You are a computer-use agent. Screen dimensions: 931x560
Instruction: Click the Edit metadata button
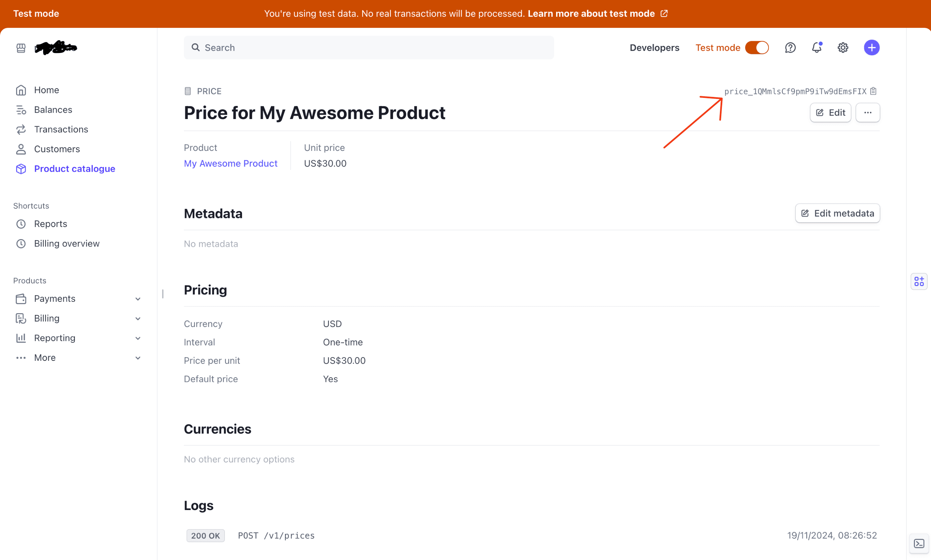click(x=837, y=214)
